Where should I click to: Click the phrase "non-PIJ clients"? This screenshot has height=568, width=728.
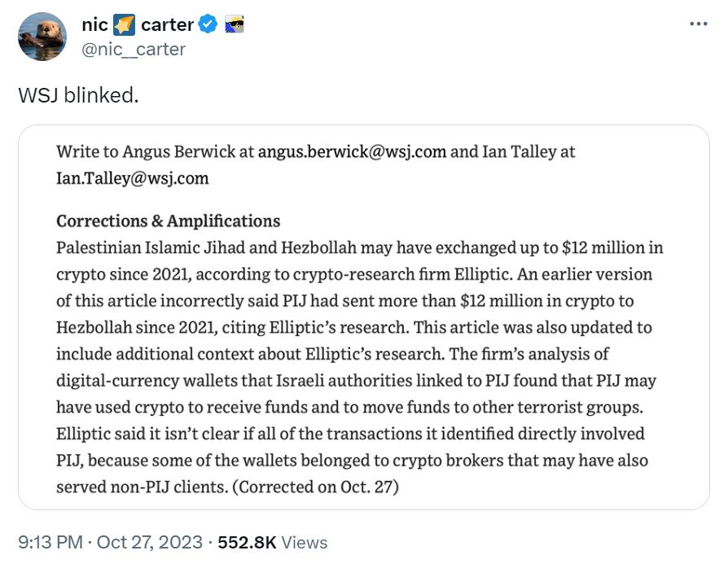(212, 487)
